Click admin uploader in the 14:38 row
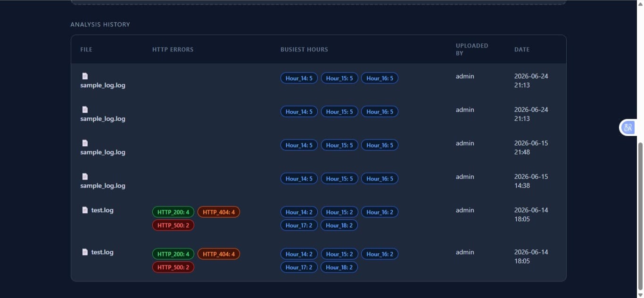The width and height of the screenshot is (644, 298). tap(465, 177)
